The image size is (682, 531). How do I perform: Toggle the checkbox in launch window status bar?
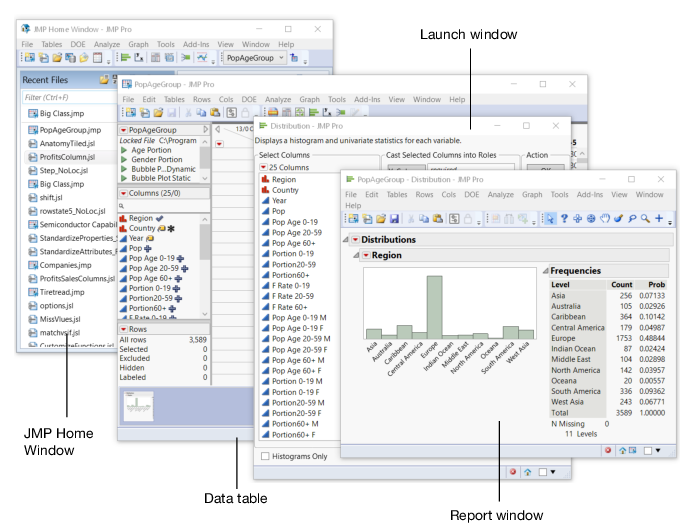tap(543, 472)
